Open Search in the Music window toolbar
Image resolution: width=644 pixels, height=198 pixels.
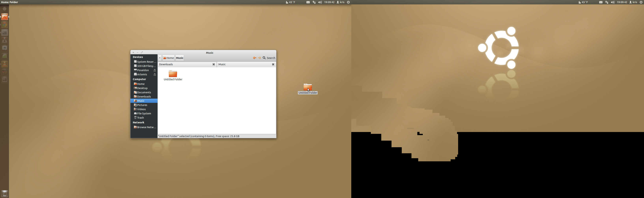click(x=269, y=58)
